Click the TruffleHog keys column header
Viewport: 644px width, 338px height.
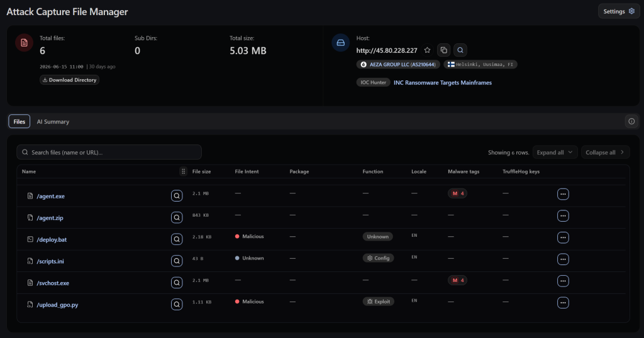(x=521, y=172)
